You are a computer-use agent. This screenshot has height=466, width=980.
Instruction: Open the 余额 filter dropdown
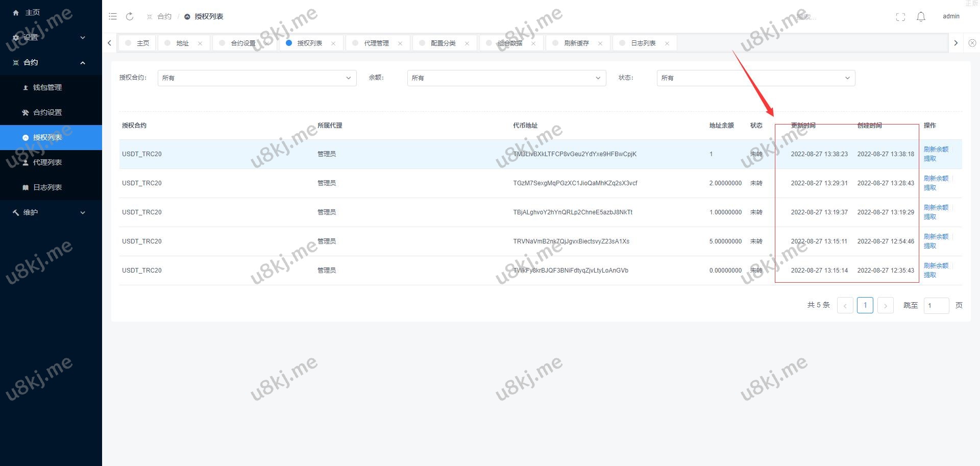(506, 78)
